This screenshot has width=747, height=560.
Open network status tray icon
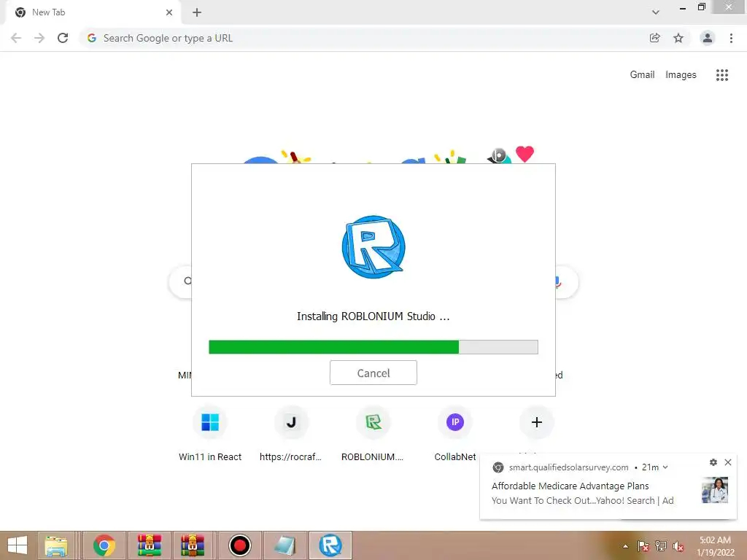pyautogui.click(x=661, y=546)
